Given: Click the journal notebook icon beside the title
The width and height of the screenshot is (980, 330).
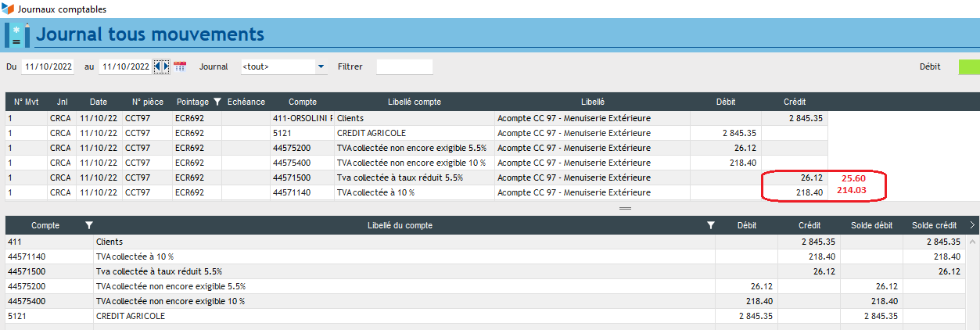Looking at the screenshot, I should (x=17, y=35).
